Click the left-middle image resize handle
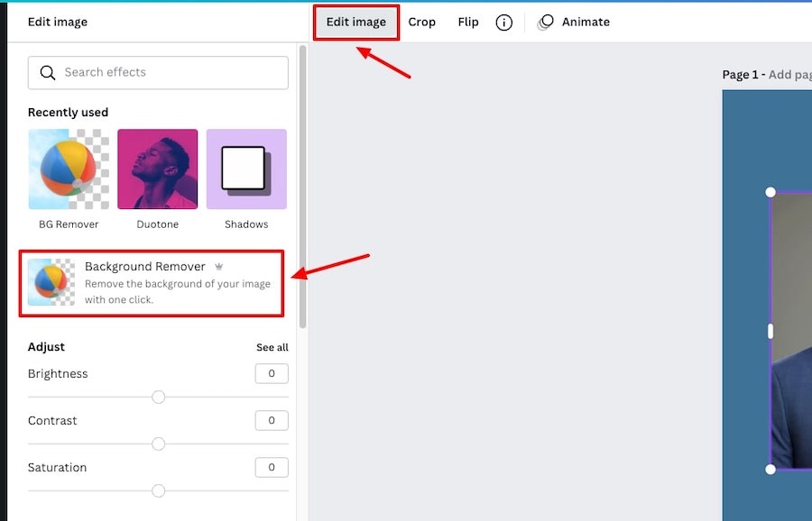This screenshot has width=812, height=521. [x=770, y=331]
